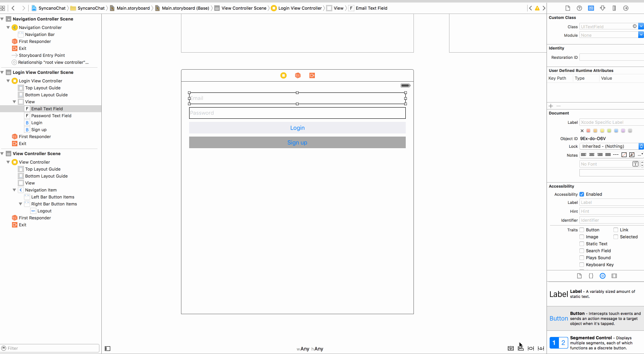Select the view controller icon in scene dock
The image size is (644, 354).
(284, 75)
